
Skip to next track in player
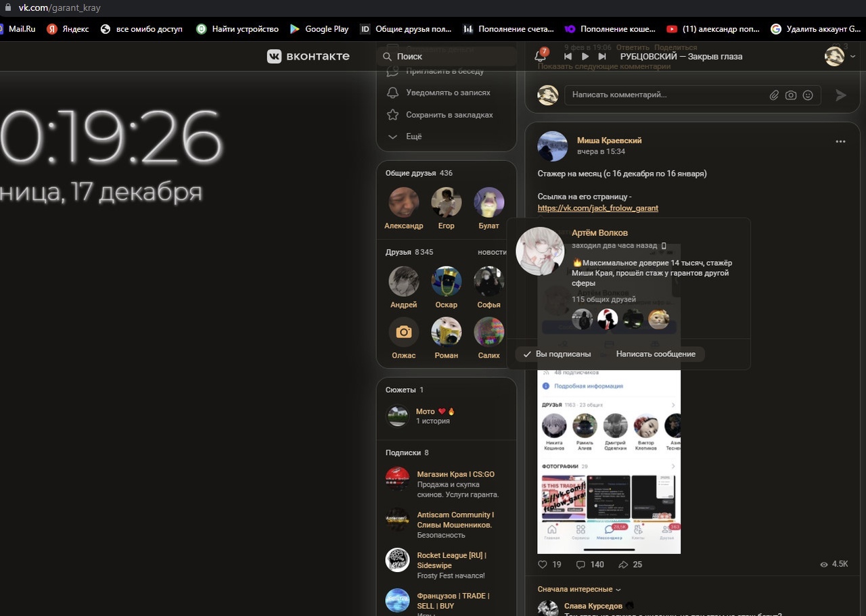pyautogui.click(x=602, y=57)
